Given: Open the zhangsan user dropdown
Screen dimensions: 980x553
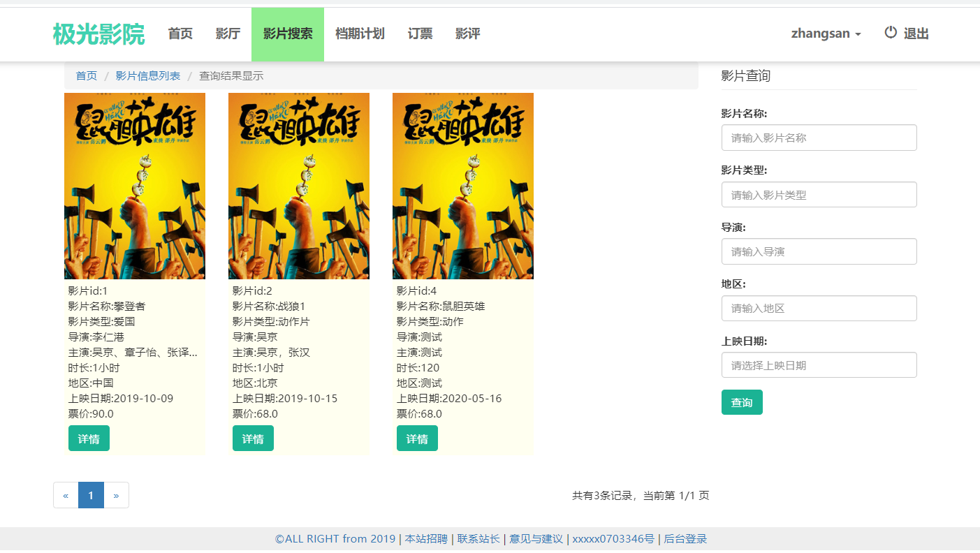Looking at the screenshot, I should (x=826, y=34).
